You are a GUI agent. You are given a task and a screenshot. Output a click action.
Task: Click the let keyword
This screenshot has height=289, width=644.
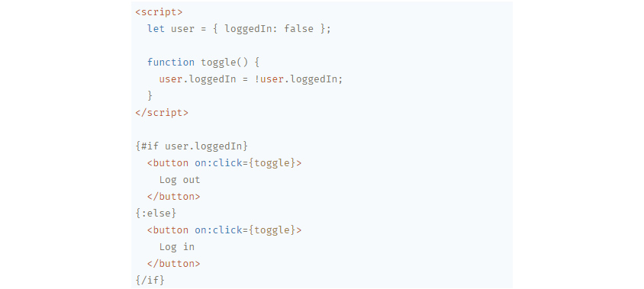coord(156,29)
